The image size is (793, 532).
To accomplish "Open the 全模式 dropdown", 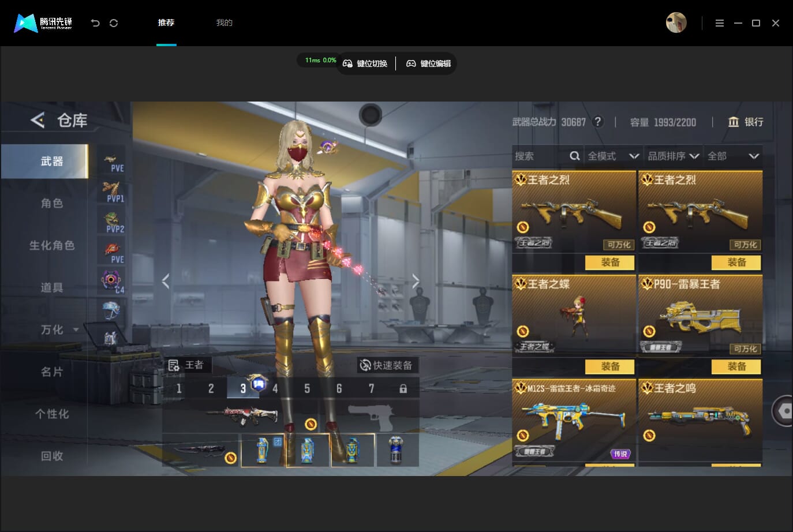I will 613,156.
